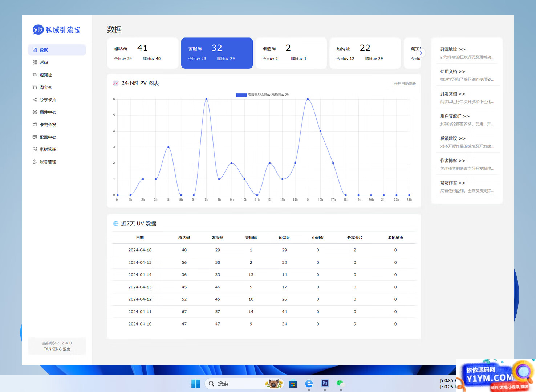
Task: Select the 短网址 menu item
Action: coord(57,75)
